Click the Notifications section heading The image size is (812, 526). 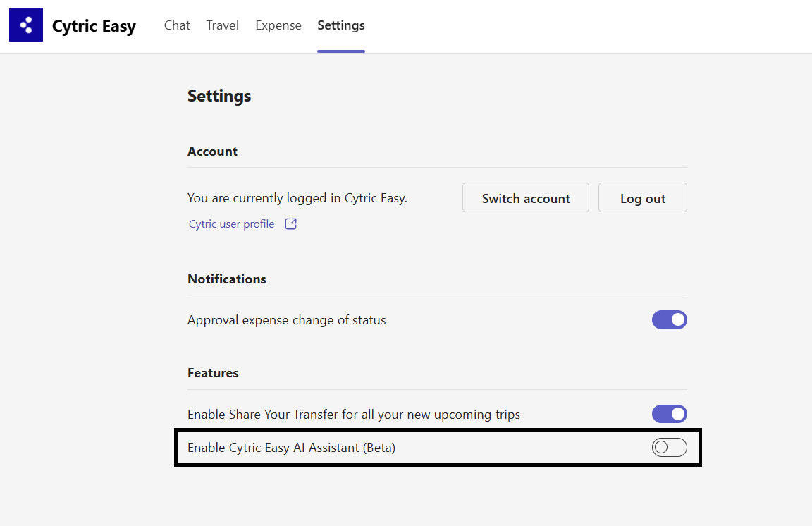[x=226, y=279]
